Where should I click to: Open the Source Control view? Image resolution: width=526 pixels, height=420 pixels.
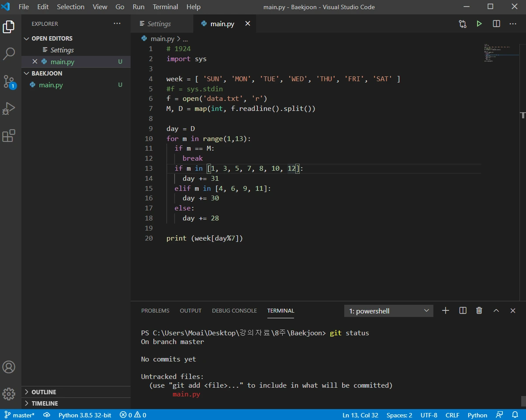pyautogui.click(x=9, y=82)
